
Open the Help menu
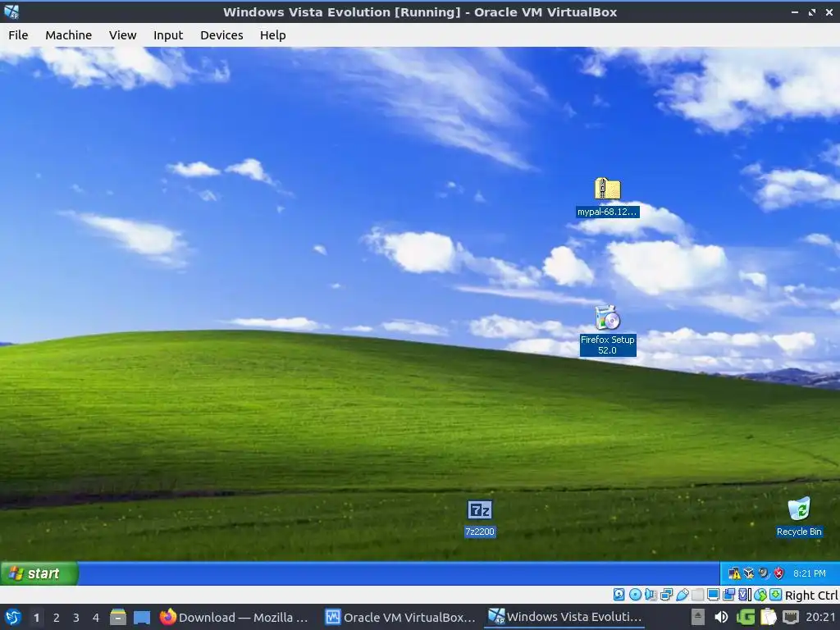coord(272,34)
